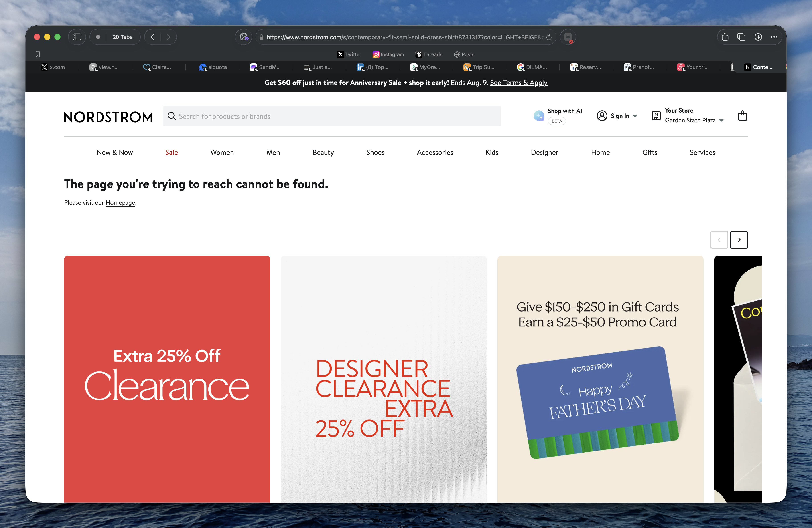This screenshot has height=528, width=812.
Task: Open the Women menu
Action: point(222,152)
